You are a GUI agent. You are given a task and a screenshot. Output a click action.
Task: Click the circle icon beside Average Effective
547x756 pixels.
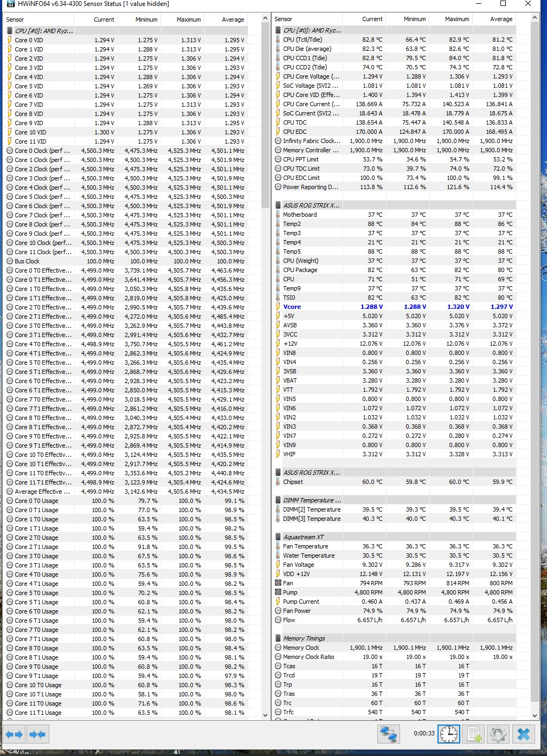coord(10,492)
